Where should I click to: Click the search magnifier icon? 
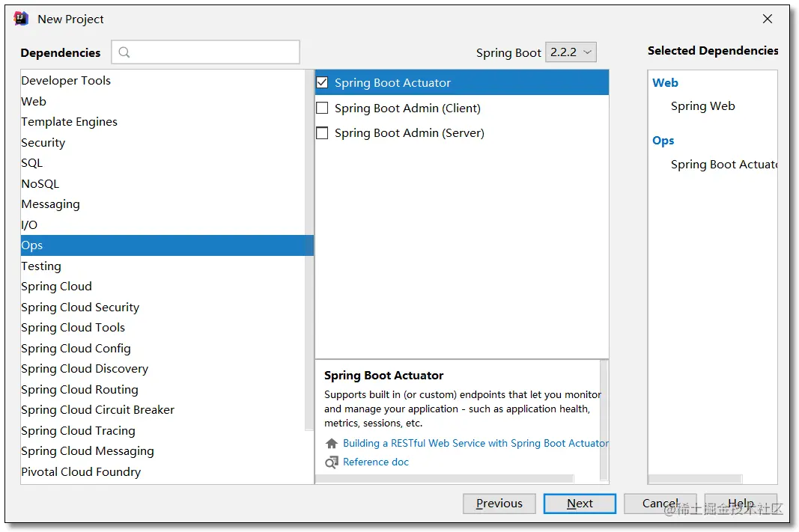(x=124, y=52)
